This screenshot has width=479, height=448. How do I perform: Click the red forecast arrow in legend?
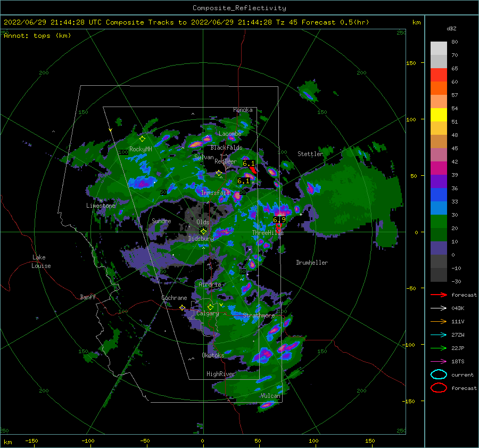[x=439, y=295]
